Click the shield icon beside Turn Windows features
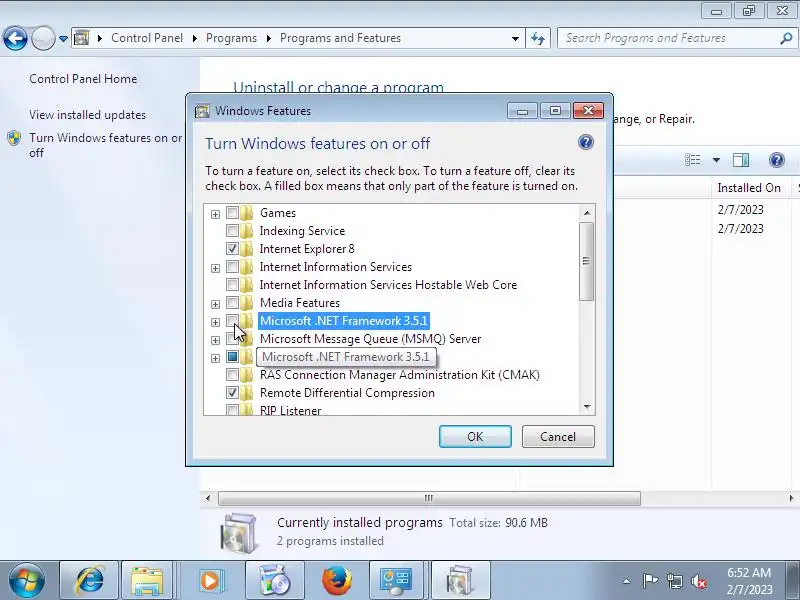 [14, 138]
